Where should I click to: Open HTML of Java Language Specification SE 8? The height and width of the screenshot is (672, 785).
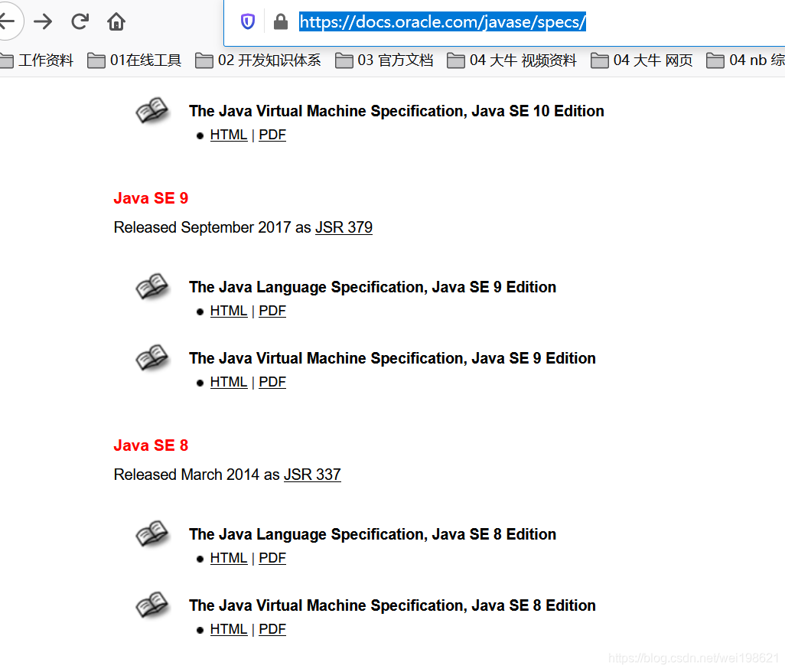coord(229,558)
